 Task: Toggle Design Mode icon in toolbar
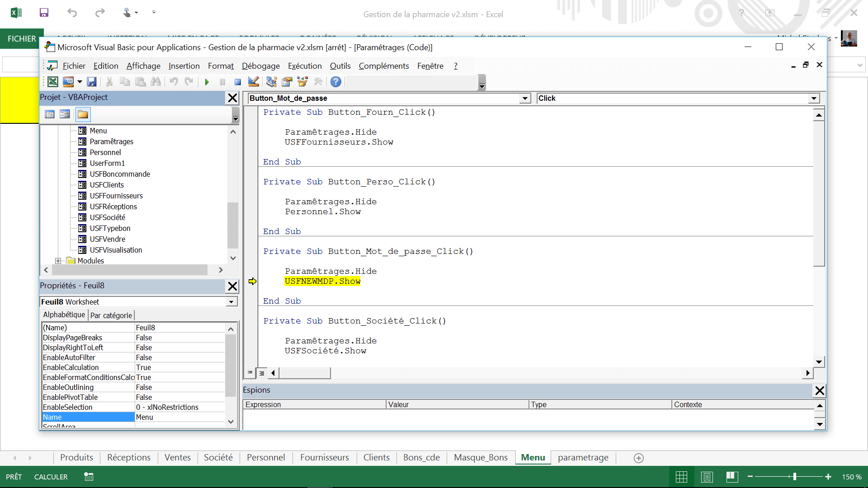point(254,82)
